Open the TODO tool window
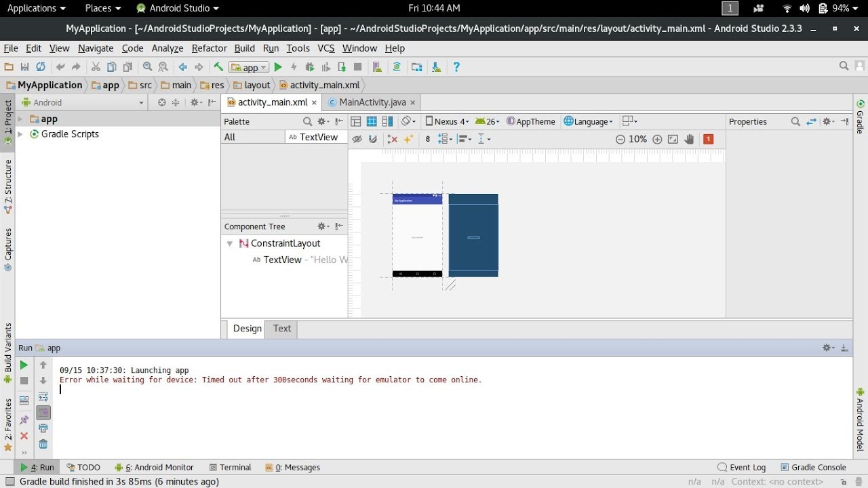The image size is (868, 488). click(83, 468)
